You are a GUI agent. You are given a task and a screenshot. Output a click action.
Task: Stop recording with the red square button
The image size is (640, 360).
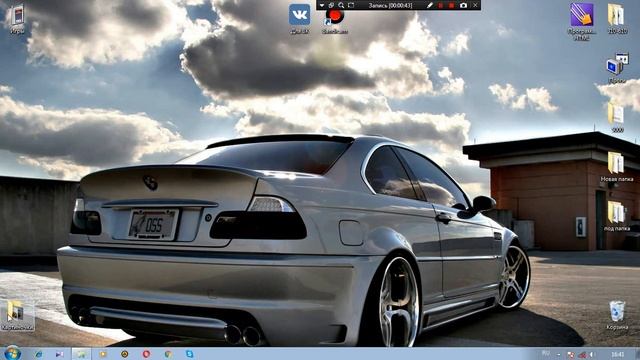point(451,5)
